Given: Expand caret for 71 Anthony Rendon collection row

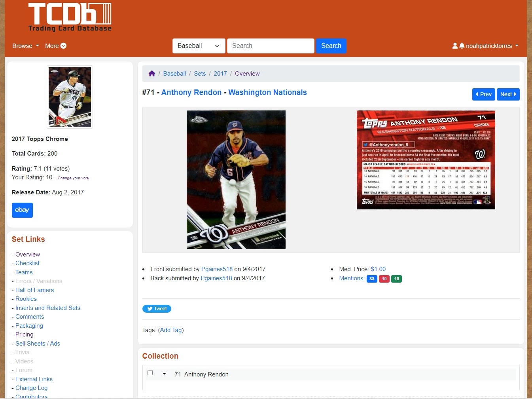Looking at the screenshot, I should [x=164, y=374].
